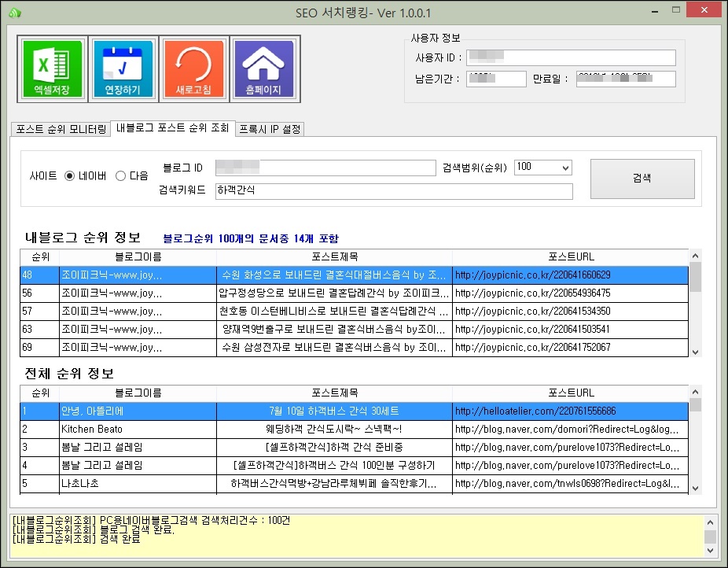The width and height of the screenshot is (728, 568).
Task: Click the Excel save (엑셀저장) icon
Action: (51, 68)
